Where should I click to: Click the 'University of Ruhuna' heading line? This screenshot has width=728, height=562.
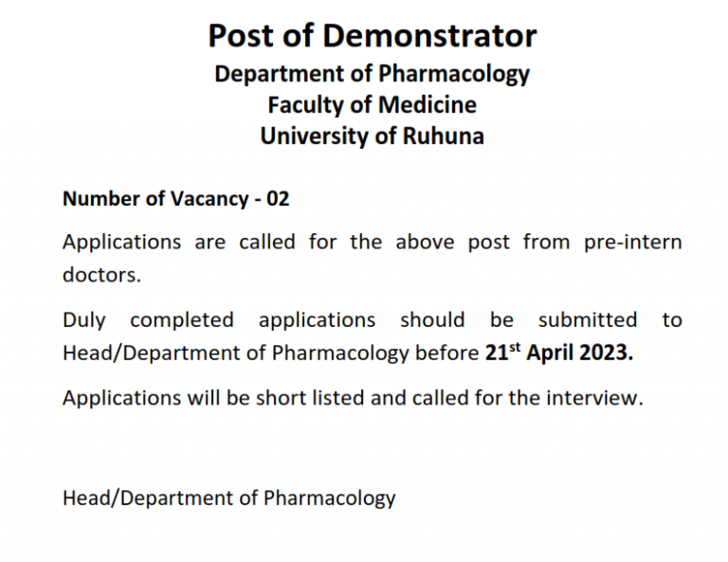pos(372,136)
